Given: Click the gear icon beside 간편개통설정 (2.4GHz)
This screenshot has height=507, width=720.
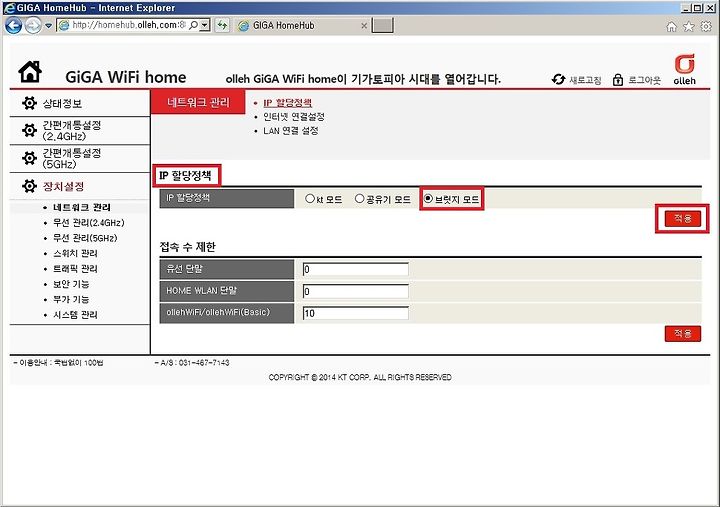Looking at the screenshot, I should pyautogui.click(x=29, y=130).
